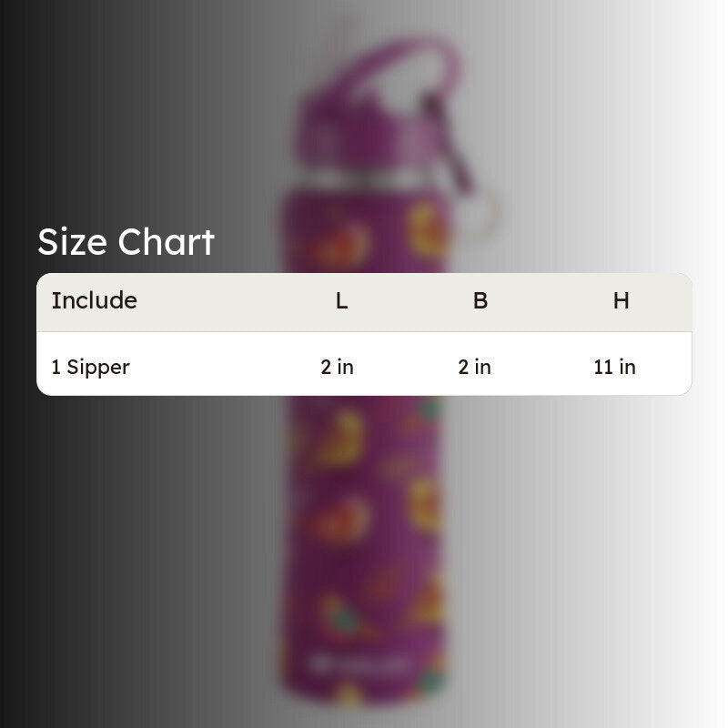The width and height of the screenshot is (728, 728).
Task: Select the 1 Sipper row label
Action: pos(90,368)
